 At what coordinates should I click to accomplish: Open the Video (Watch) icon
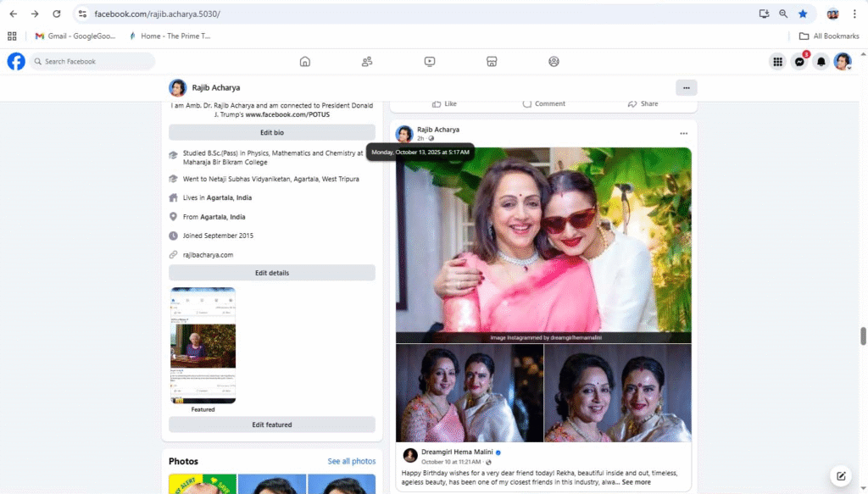pyautogui.click(x=430, y=61)
